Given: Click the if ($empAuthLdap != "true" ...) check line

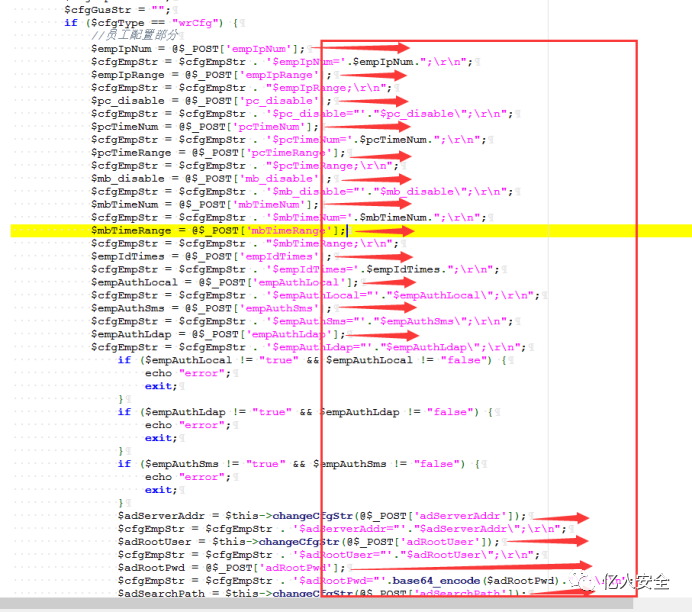Looking at the screenshot, I should point(305,412).
